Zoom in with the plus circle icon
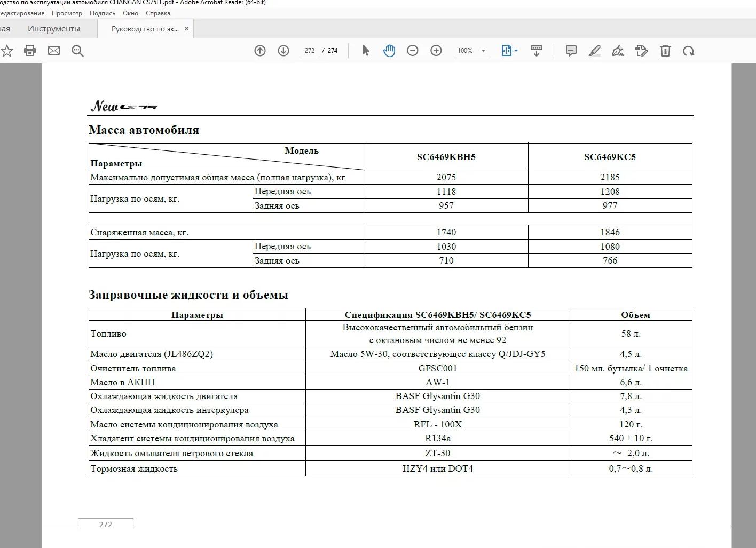The height and width of the screenshot is (548, 756). [436, 51]
